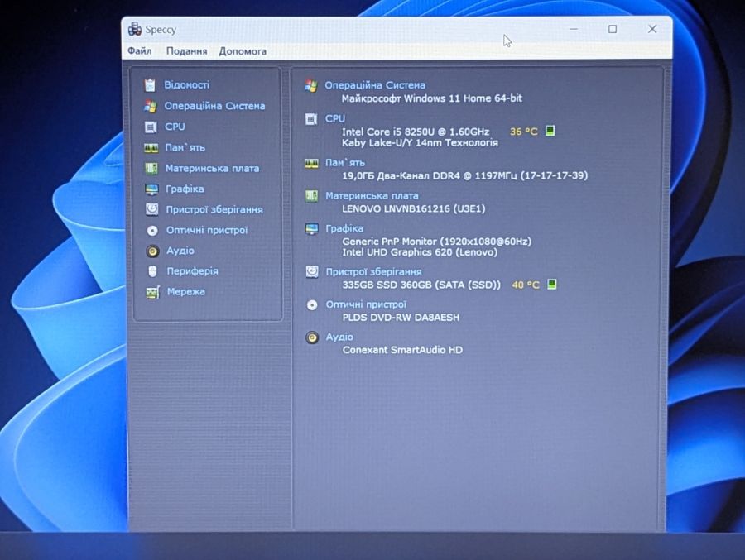This screenshot has height=560, width=745.
Task: Open the Подання menu
Action: tap(186, 51)
